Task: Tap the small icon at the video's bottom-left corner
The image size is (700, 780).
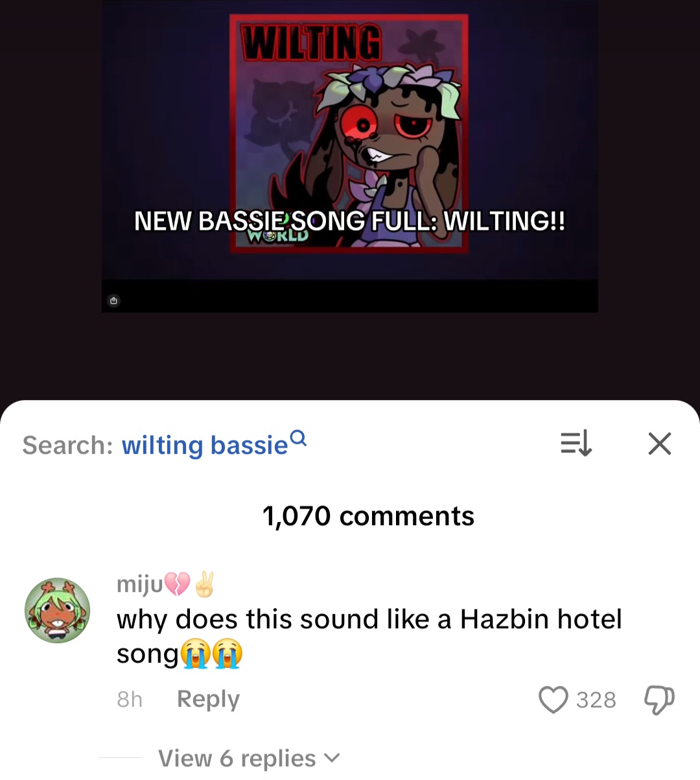Action: (114, 300)
